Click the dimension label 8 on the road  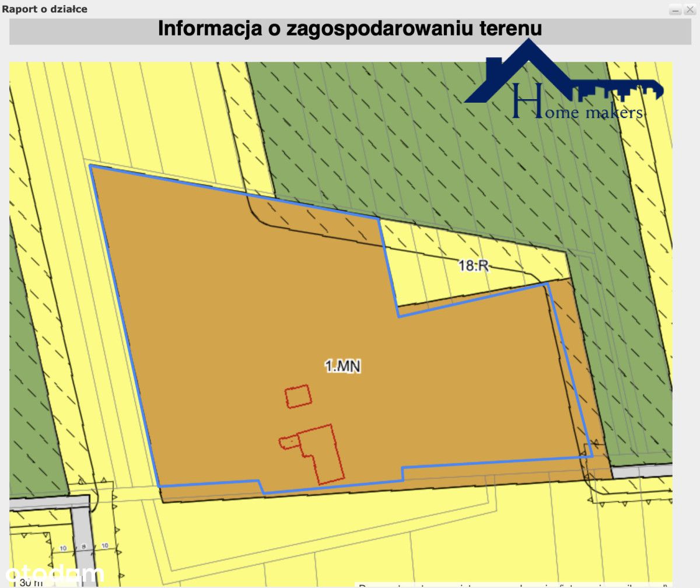tap(83, 547)
